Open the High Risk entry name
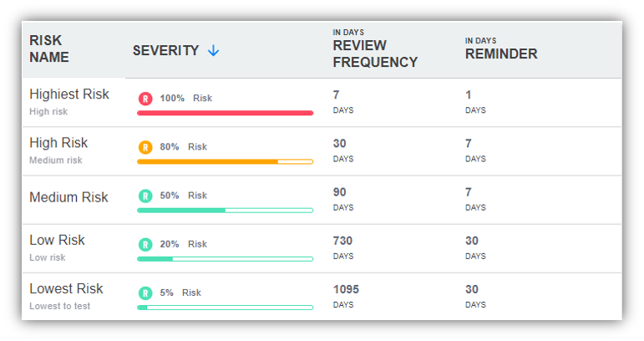644x341 pixels. click(58, 143)
